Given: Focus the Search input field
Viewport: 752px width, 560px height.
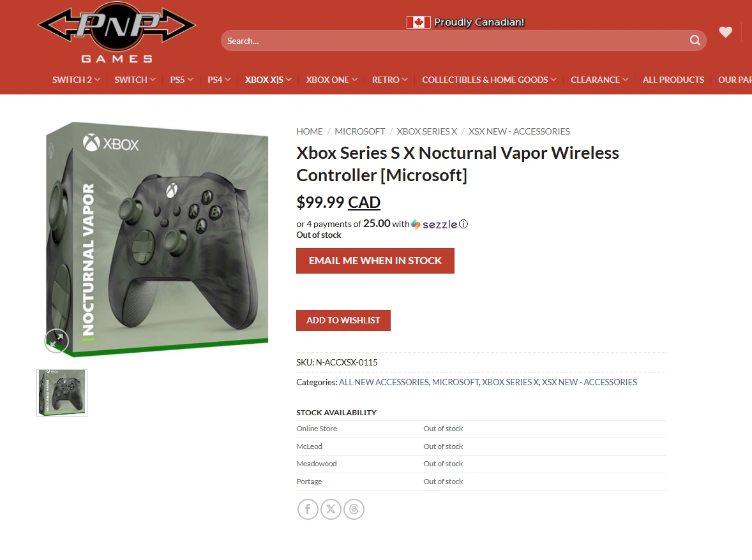Looking at the screenshot, I should click(456, 41).
